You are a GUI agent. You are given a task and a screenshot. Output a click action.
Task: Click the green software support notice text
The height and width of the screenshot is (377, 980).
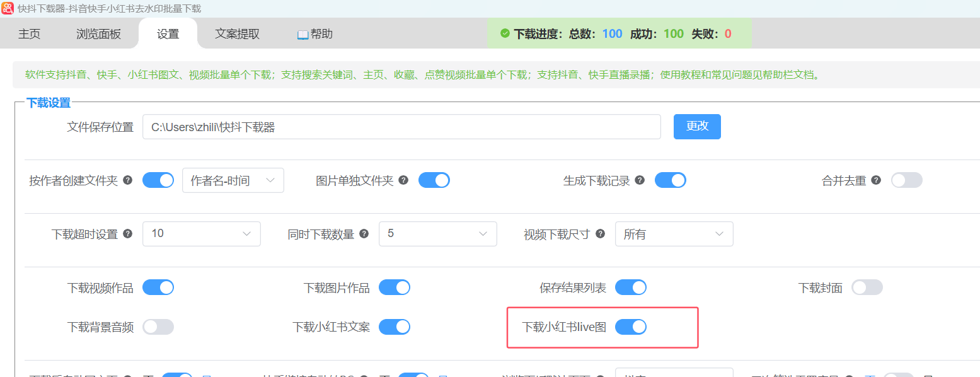(423, 75)
